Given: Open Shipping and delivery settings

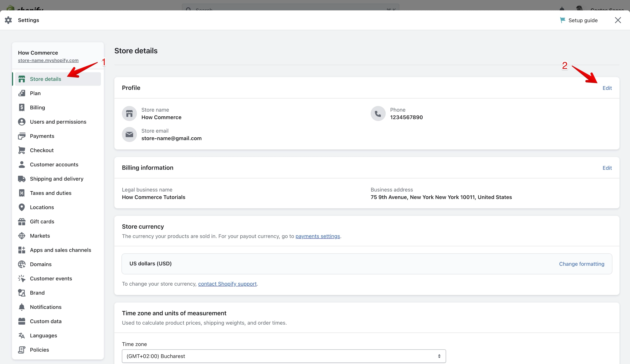Looking at the screenshot, I should 58,179.
